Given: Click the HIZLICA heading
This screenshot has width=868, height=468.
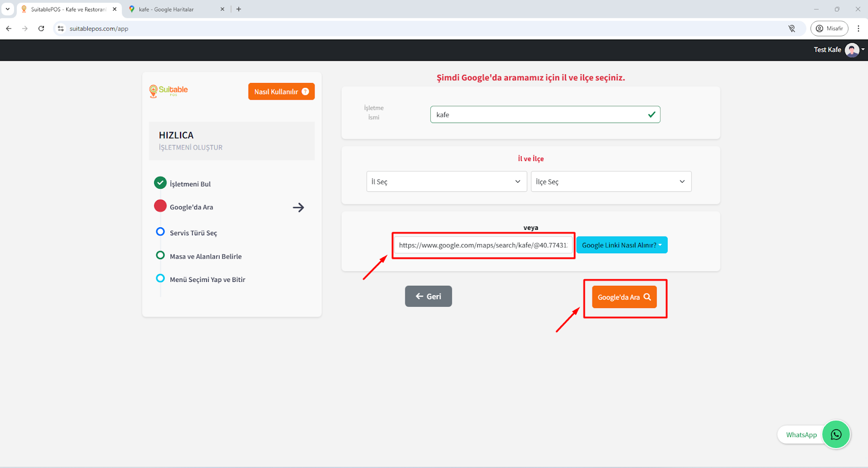Looking at the screenshot, I should coord(176,135).
